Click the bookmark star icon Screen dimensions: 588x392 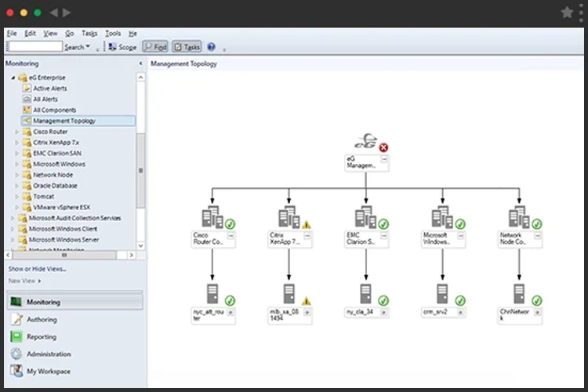[x=567, y=13]
